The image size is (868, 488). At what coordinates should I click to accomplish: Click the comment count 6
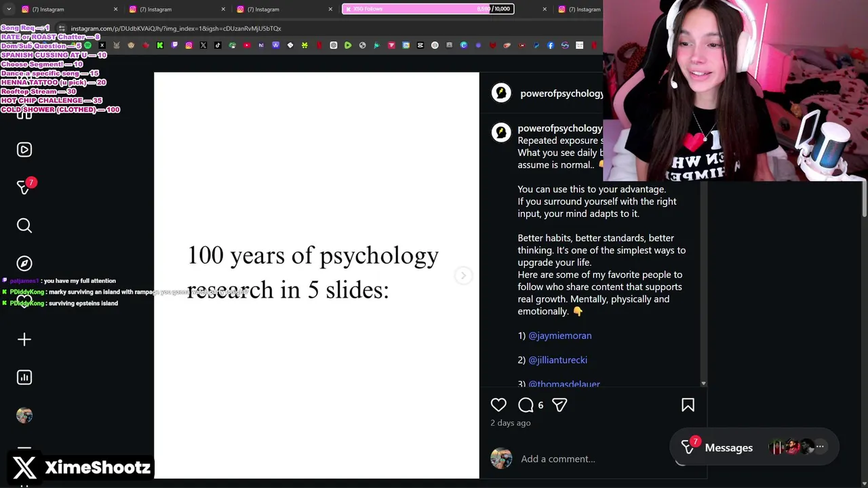(540, 405)
